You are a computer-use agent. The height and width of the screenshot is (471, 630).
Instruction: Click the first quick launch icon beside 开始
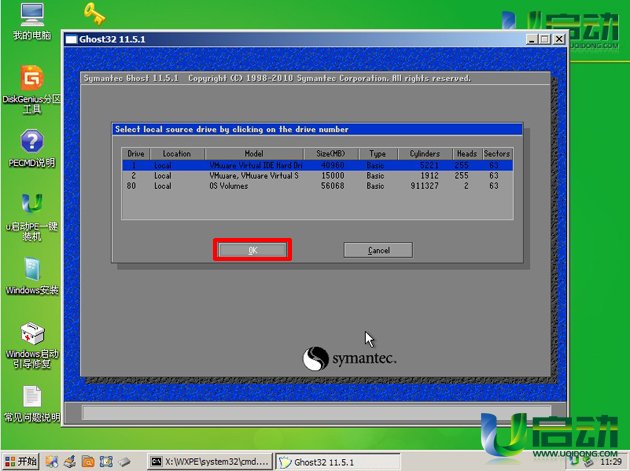[x=50, y=462]
